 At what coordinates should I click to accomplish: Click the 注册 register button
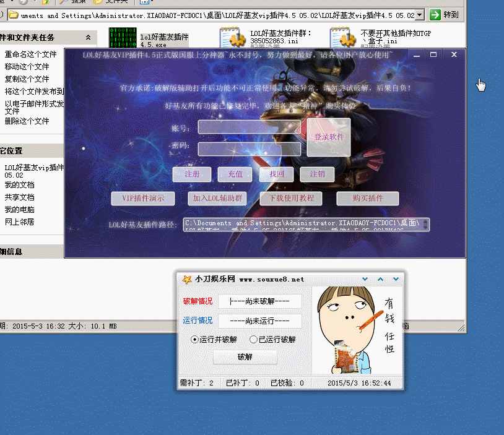click(x=192, y=174)
